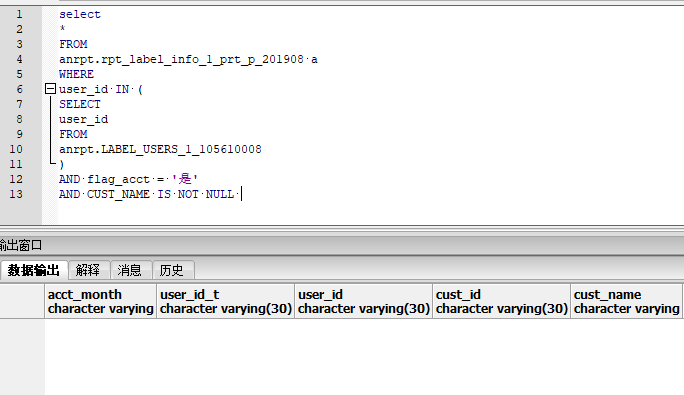Collapse the subquery fold marker on line 6

coord(51,89)
